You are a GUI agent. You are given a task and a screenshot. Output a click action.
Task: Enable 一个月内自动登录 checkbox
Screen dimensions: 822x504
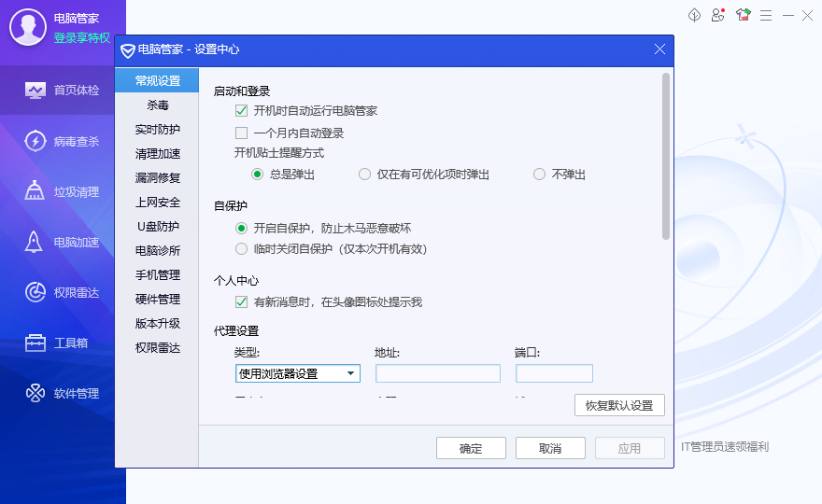click(x=241, y=133)
